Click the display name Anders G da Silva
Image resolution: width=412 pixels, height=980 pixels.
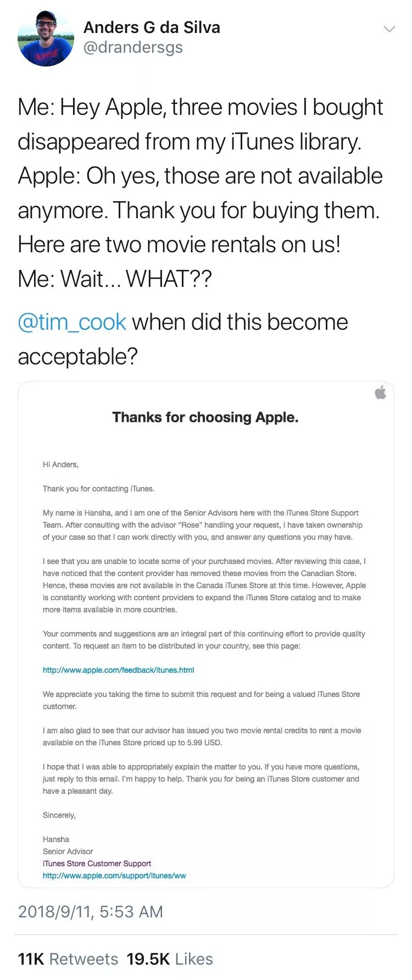click(152, 27)
